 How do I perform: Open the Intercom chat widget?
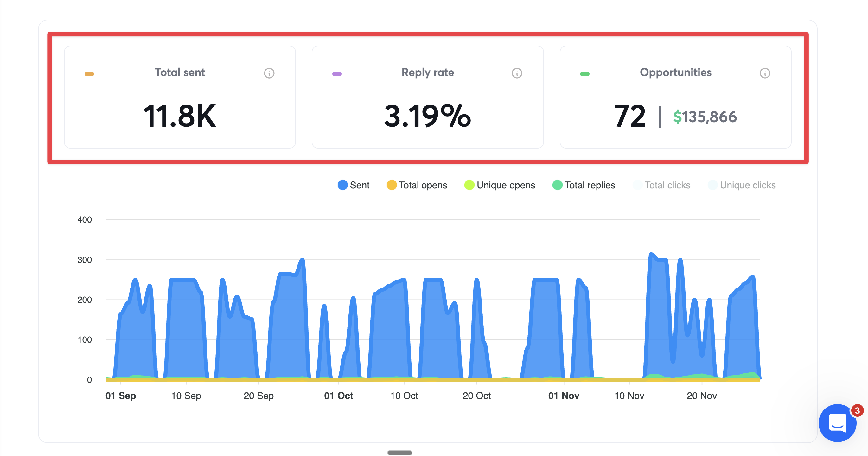(x=838, y=423)
